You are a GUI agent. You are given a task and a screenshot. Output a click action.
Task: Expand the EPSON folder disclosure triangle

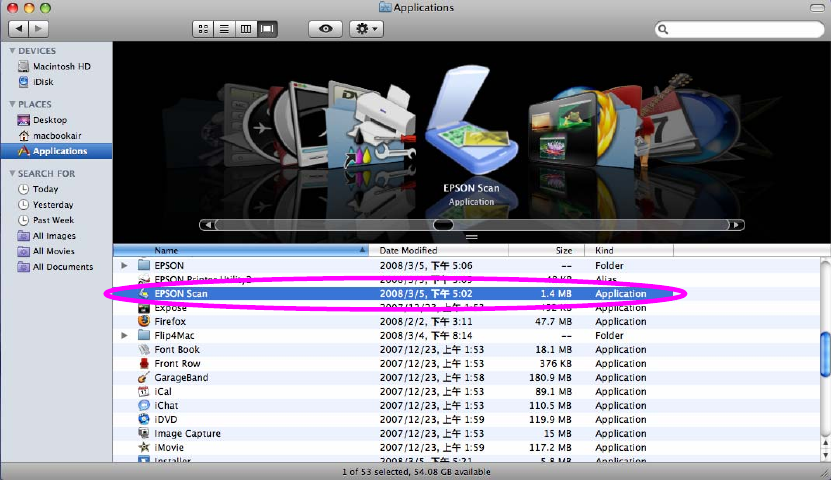tap(125, 266)
